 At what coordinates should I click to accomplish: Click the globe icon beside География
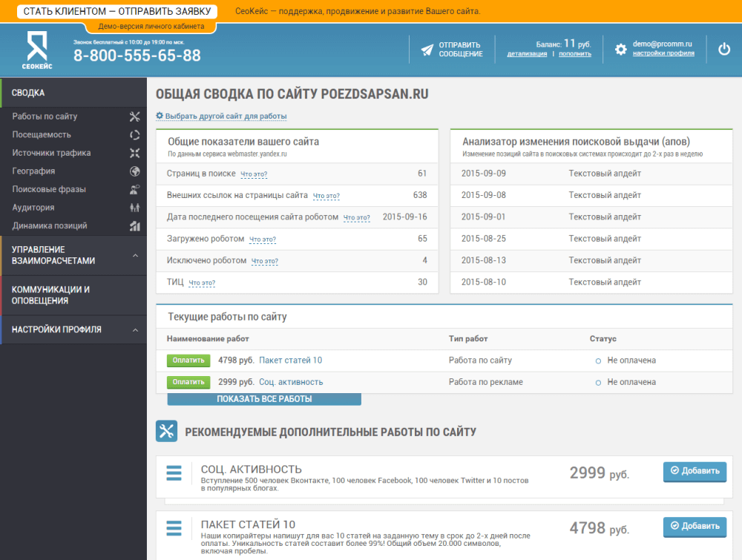(135, 171)
